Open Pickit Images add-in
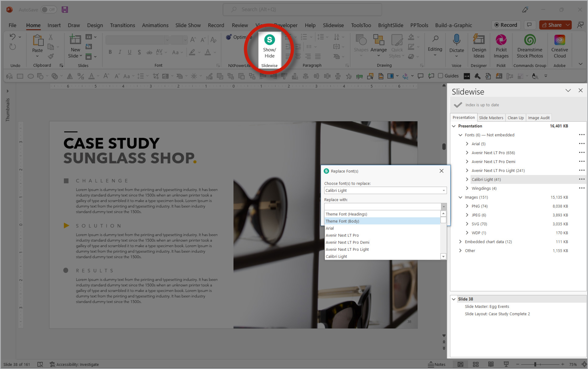 click(501, 46)
